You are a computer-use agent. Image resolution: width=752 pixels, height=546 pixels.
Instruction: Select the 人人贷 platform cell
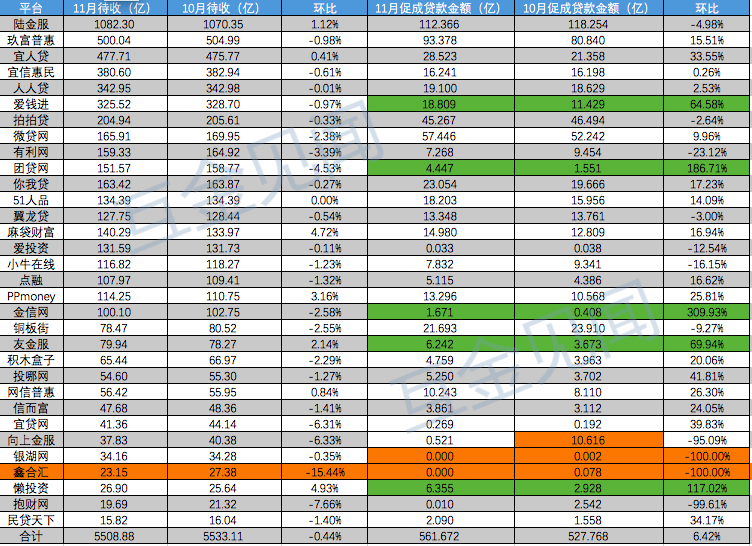tap(31, 88)
